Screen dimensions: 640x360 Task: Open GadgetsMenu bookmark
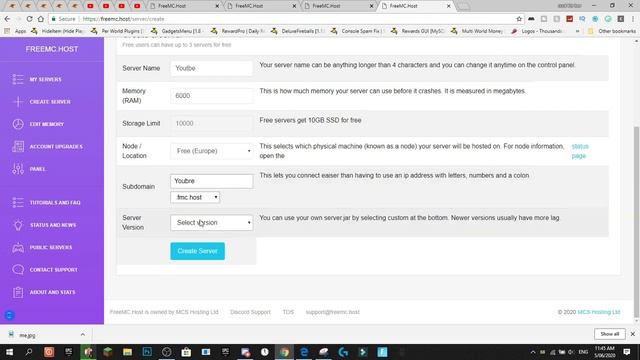(x=178, y=31)
